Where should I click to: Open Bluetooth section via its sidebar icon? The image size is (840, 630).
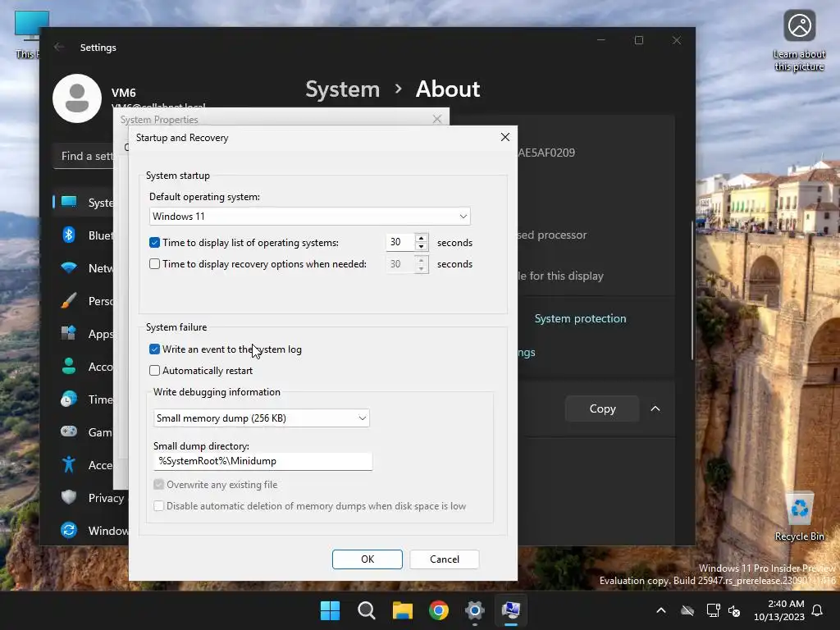click(69, 235)
